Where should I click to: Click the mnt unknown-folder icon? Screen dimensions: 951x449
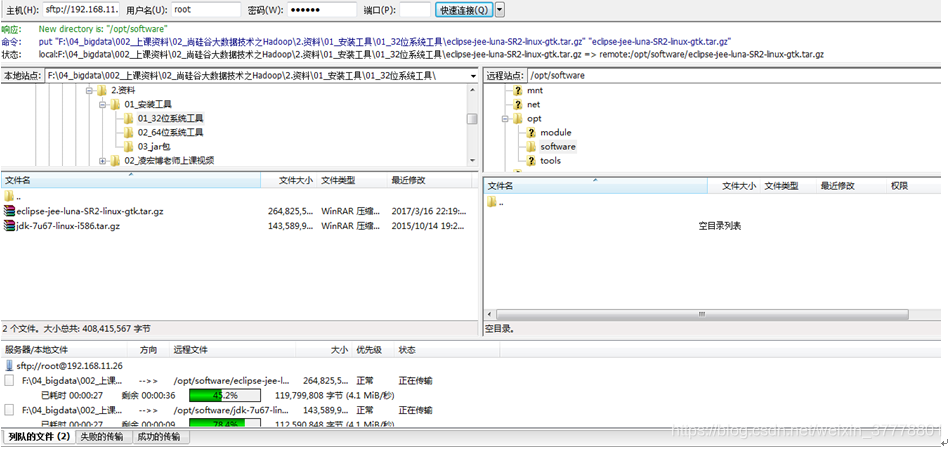[x=517, y=90]
